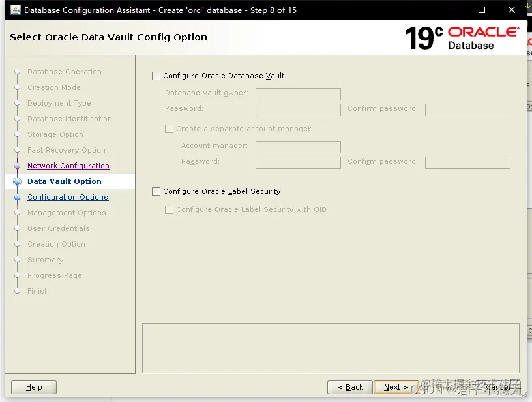Toggle Configure Oracle Label Security with OID
The height and width of the screenshot is (402, 532).
coord(169,210)
